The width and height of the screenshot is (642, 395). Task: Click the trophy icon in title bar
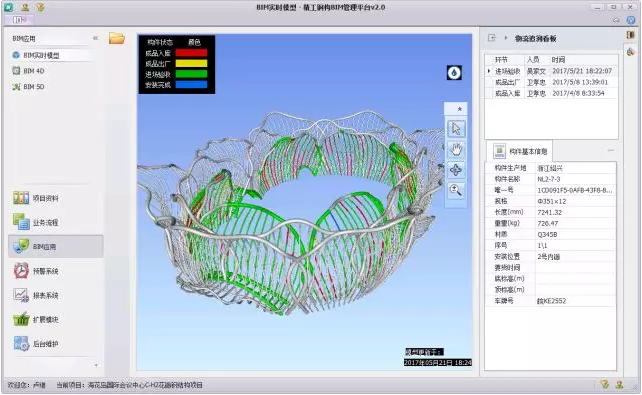pos(40,7)
